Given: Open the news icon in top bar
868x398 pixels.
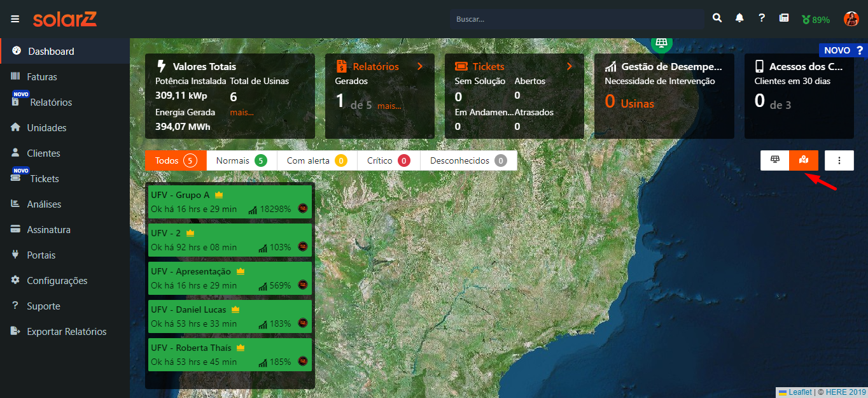Looking at the screenshot, I should (x=784, y=18).
